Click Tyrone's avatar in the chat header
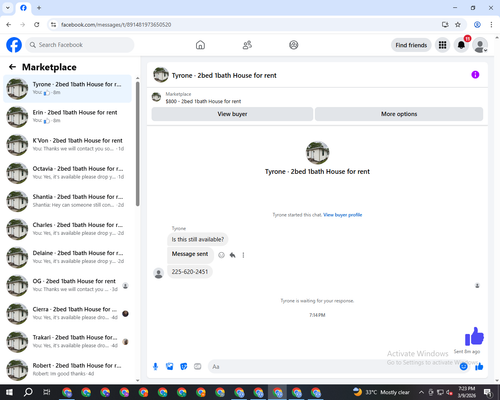This screenshot has width=500, height=400. pos(161,75)
